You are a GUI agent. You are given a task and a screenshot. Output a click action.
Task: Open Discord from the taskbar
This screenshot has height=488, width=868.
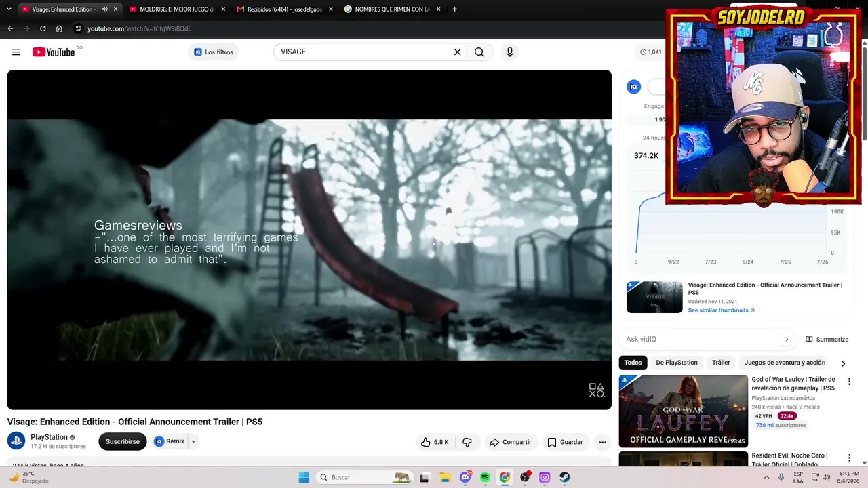[x=465, y=477]
